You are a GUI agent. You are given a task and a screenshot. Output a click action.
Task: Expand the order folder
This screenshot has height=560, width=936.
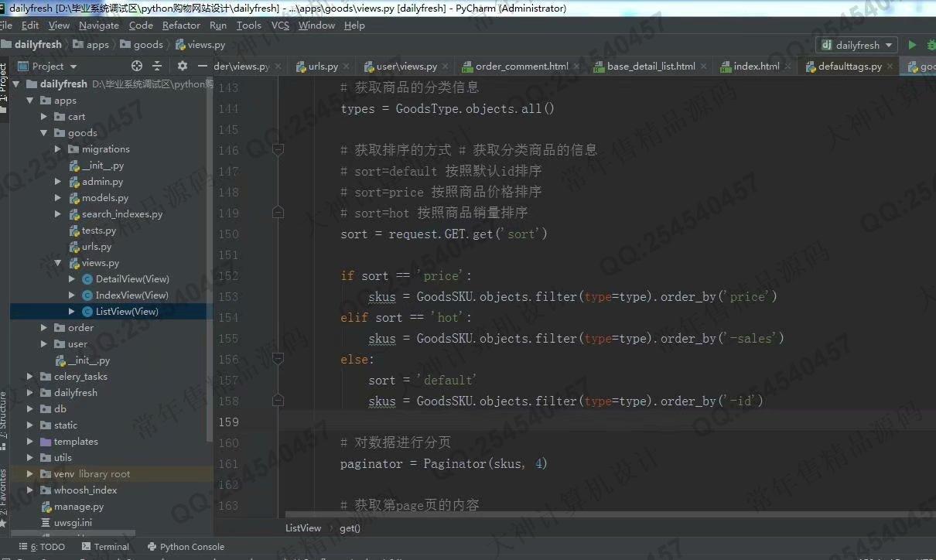point(44,328)
